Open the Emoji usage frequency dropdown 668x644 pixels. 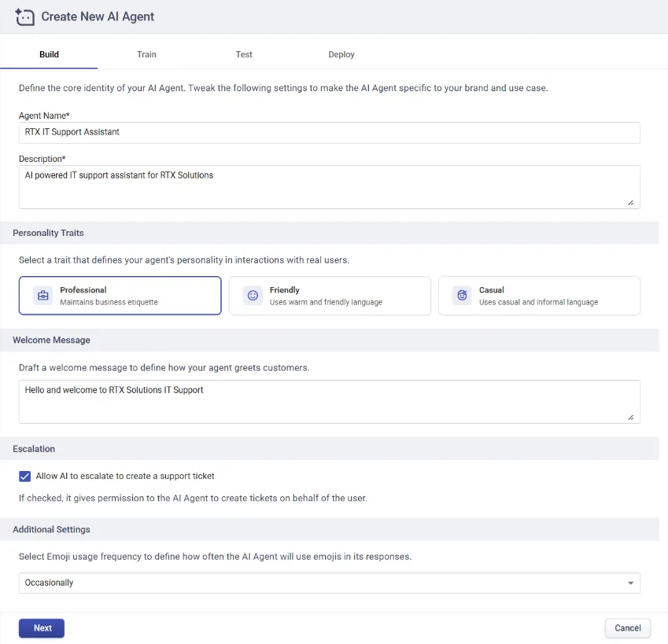(329, 583)
